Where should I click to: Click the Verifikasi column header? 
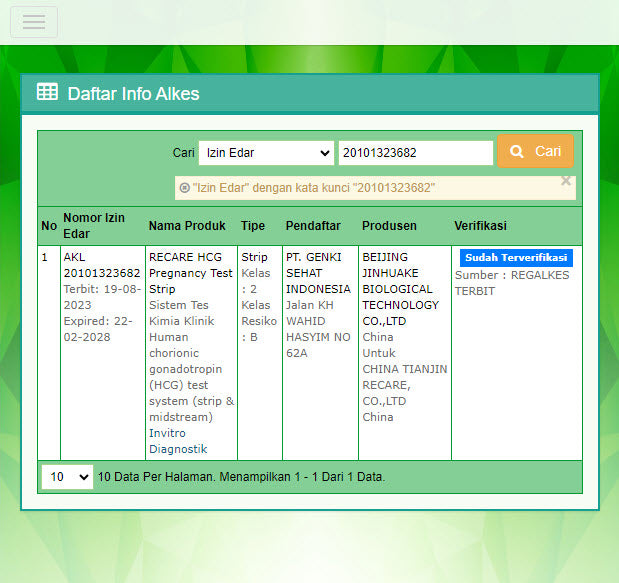click(x=480, y=225)
